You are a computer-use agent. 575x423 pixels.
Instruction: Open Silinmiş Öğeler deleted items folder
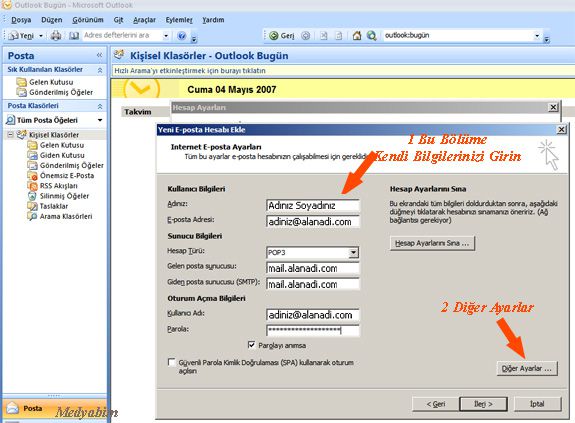click(x=64, y=196)
